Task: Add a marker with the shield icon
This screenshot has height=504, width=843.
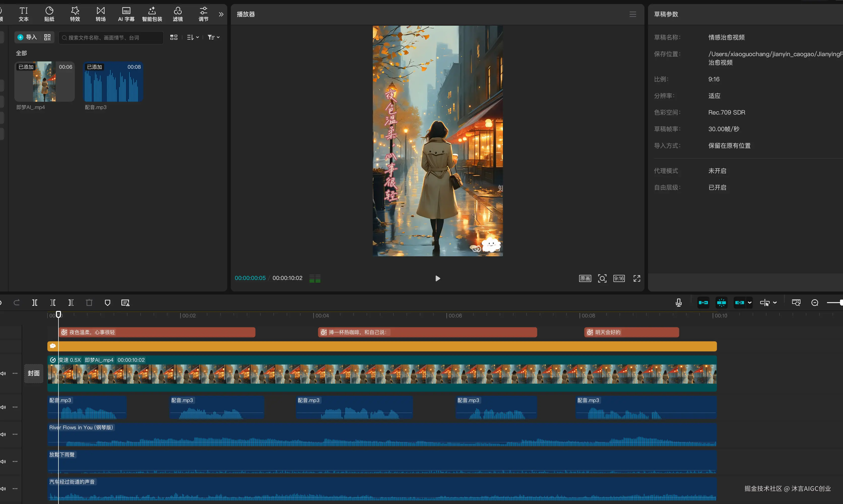Action: [x=107, y=303]
